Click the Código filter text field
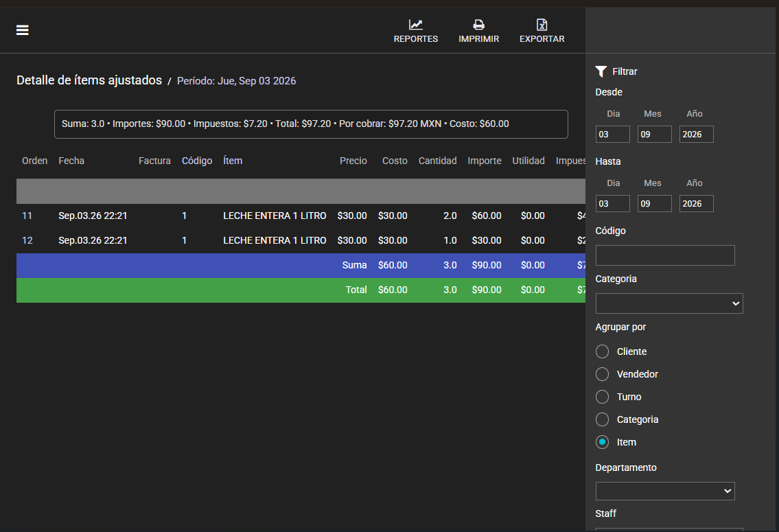This screenshot has width=779, height=532. pyautogui.click(x=665, y=255)
